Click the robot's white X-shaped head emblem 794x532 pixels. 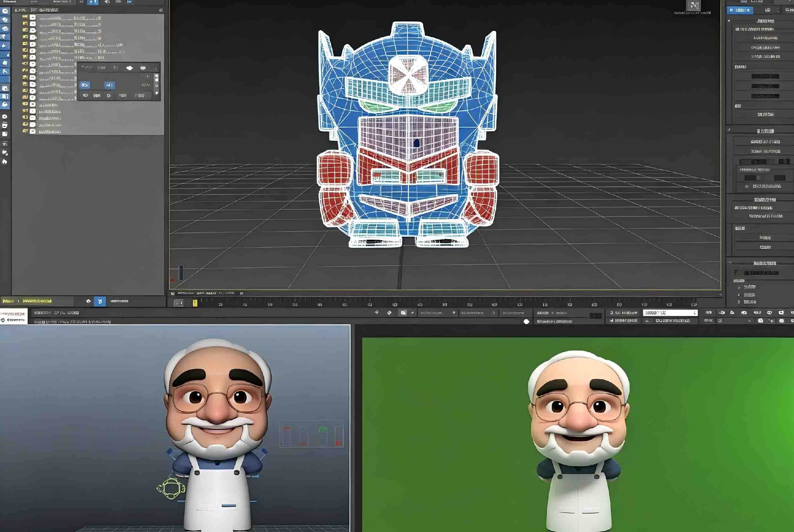pyautogui.click(x=408, y=75)
